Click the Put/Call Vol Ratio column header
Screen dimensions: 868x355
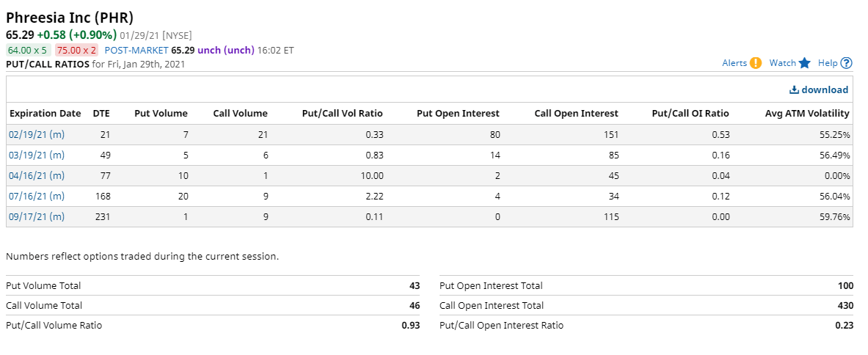[342, 114]
